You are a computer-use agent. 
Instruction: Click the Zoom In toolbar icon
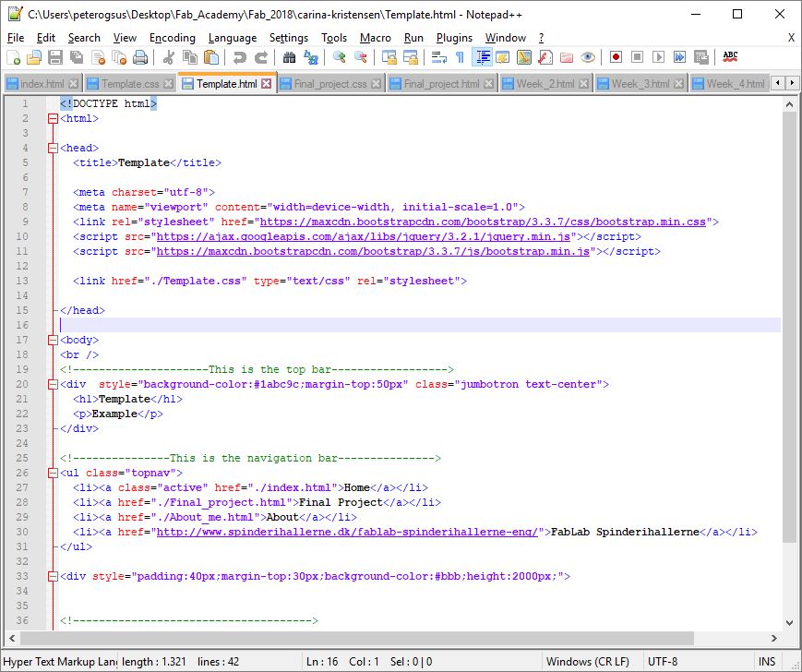[x=340, y=57]
